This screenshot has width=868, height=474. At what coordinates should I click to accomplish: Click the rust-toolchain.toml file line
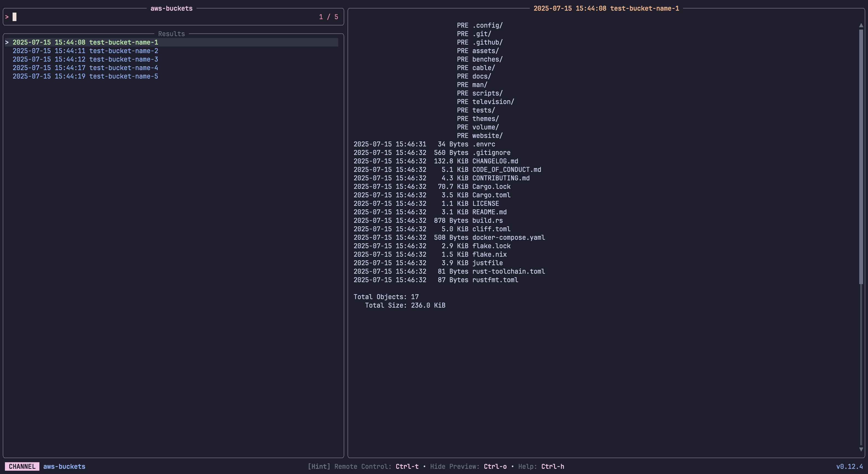pyautogui.click(x=449, y=271)
